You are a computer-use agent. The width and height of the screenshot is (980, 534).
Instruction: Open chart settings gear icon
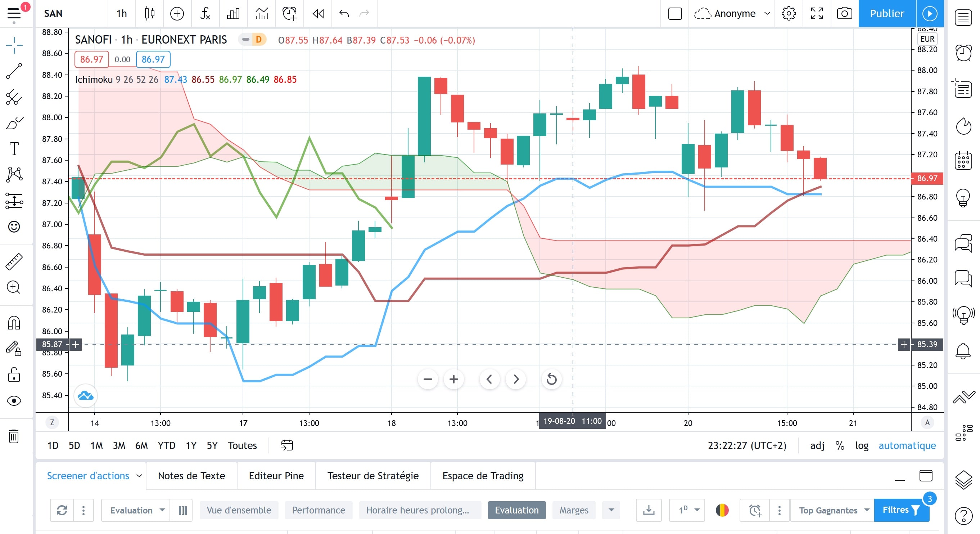(x=789, y=14)
